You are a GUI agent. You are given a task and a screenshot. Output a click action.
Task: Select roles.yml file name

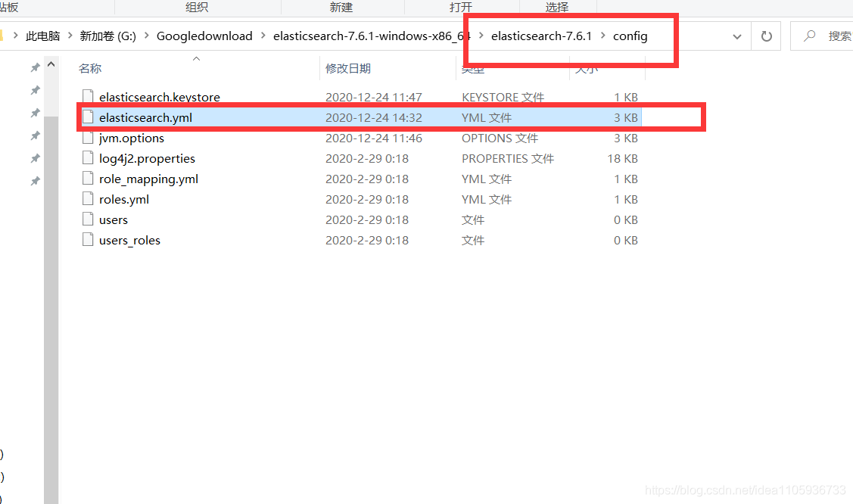tap(123, 200)
